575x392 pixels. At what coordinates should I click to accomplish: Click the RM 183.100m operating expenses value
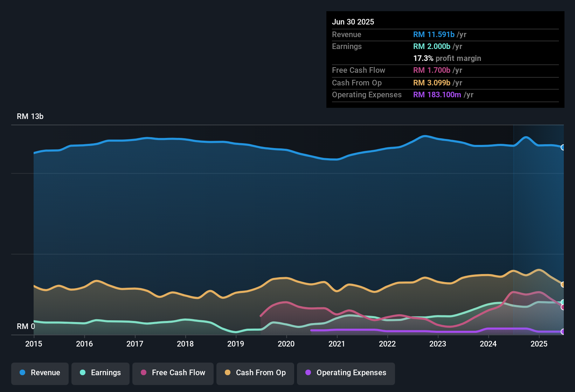coord(437,95)
